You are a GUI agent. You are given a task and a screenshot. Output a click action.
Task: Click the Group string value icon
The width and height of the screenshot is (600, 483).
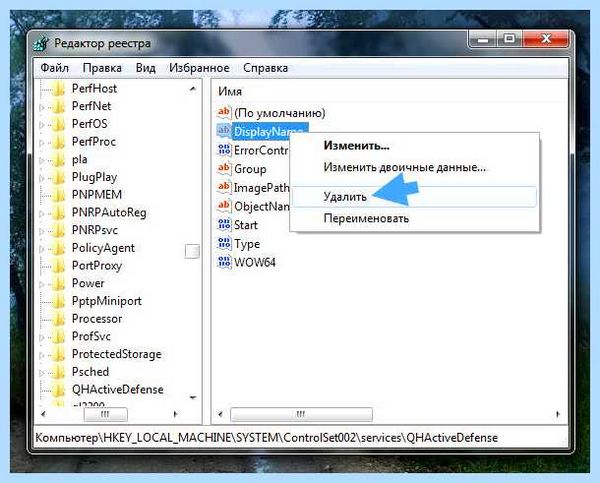(224, 169)
